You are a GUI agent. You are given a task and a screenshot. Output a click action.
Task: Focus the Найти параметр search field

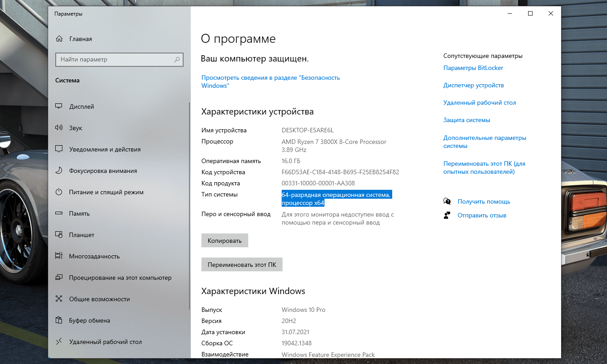click(119, 59)
